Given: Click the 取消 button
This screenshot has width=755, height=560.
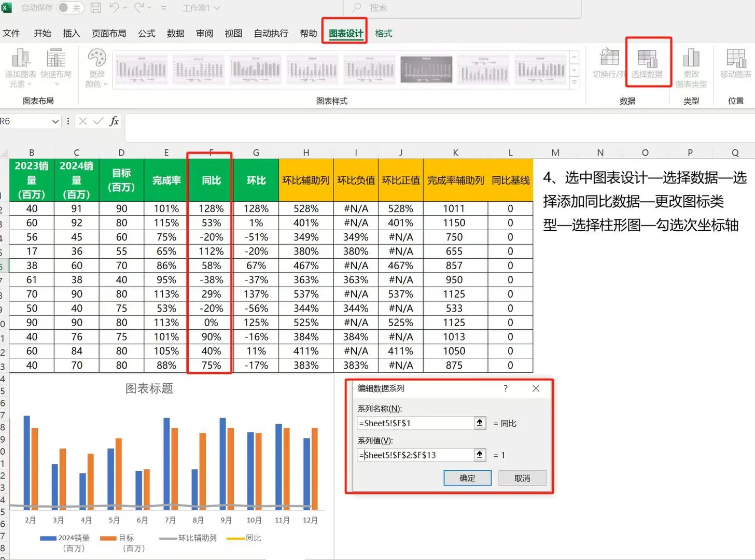Looking at the screenshot, I should [x=522, y=478].
